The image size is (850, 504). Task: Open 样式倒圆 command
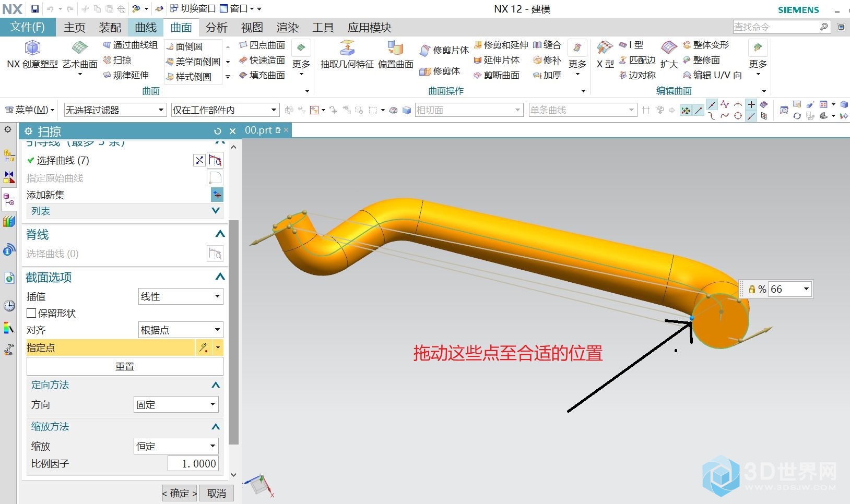(x=189, y=77)
